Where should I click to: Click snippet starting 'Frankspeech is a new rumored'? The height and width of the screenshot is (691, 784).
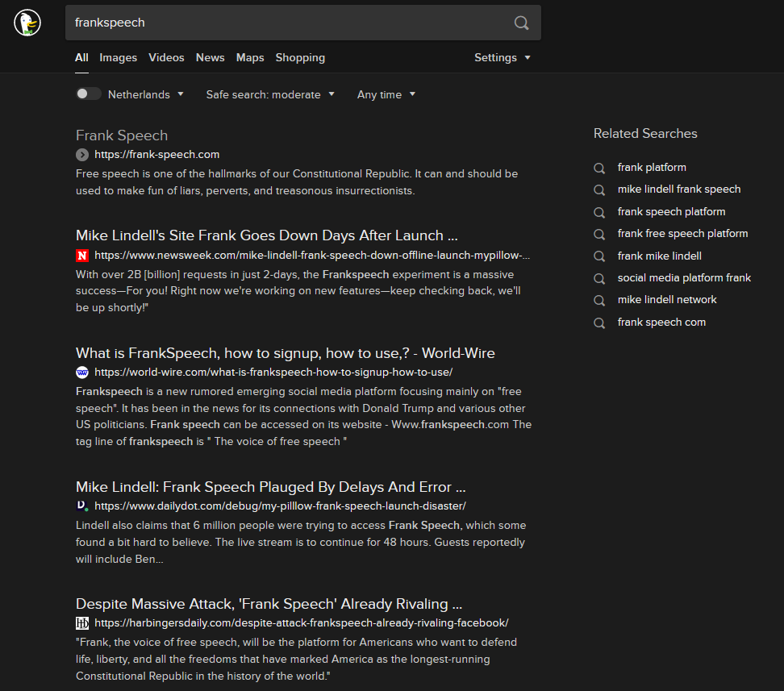click(x=304, y=417)
